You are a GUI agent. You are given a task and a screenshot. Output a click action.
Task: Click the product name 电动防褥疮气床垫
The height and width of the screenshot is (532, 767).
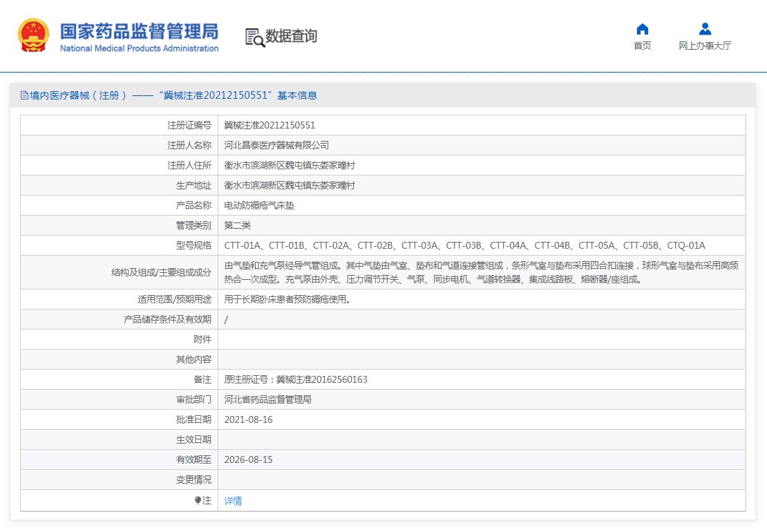[259, 205]
